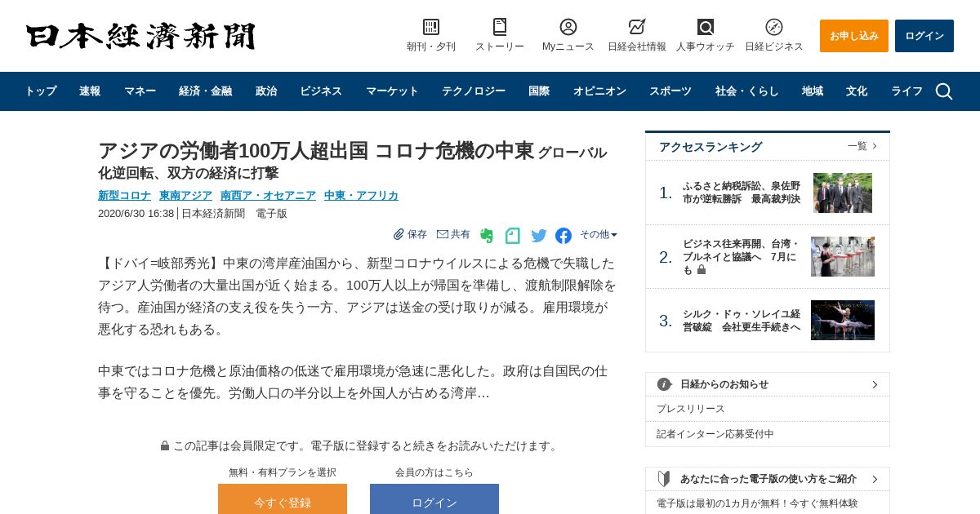Open the 地域 section

click(813, 91)
